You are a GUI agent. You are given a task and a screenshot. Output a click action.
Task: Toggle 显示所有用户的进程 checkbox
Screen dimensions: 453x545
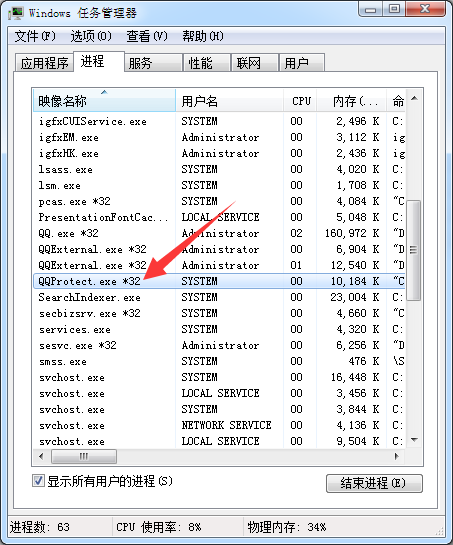point(38,481)
